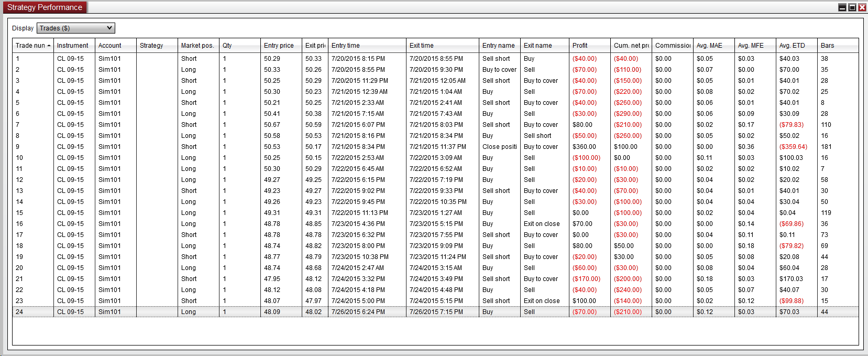Select entry time 7/20/2015 8:15 PM
868x356 pixels.
(358, 59)
